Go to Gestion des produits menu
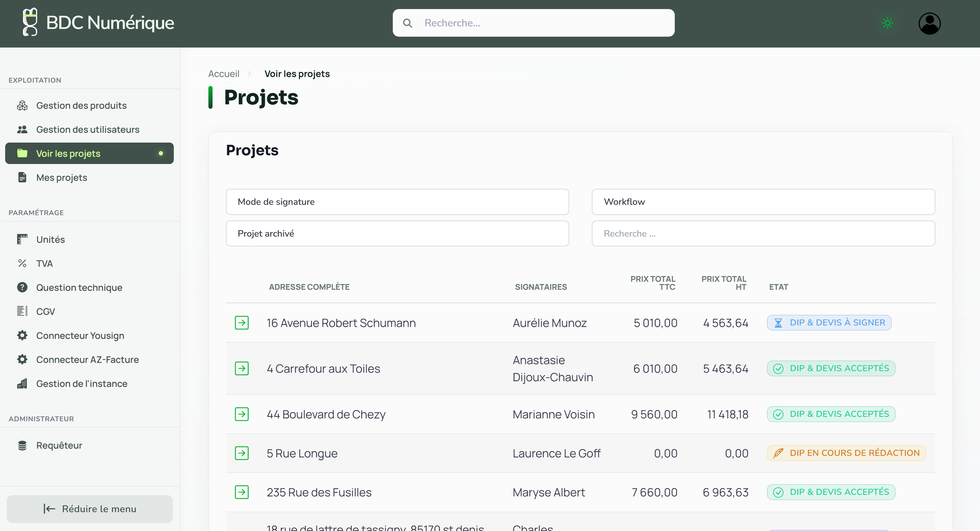The width and height of the screenshot is (980, 531). (81, 105)
